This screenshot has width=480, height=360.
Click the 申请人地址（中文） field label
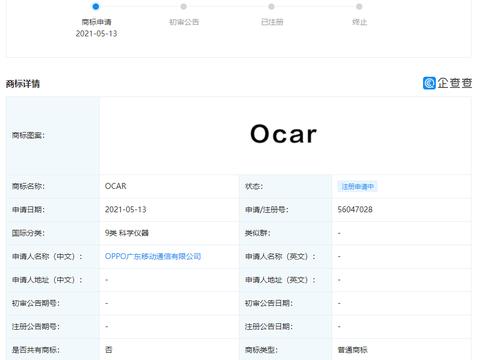coord(47,280)
